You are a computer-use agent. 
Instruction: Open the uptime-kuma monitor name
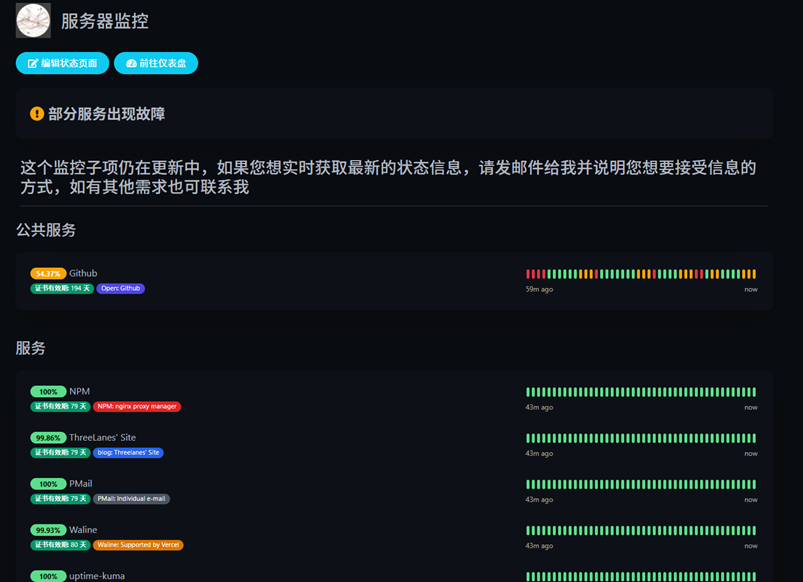coord(97,576)
